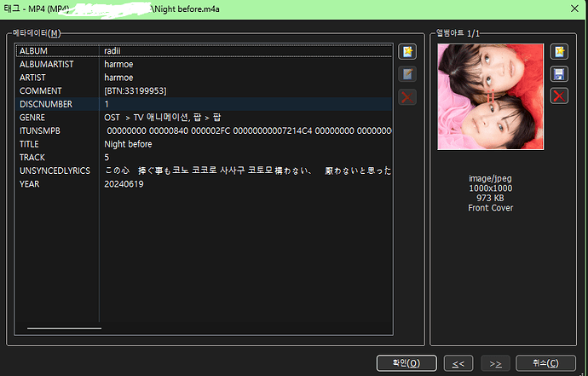Confirm with the 확인(O) button
The width and height of the screenshot is (588, 376).
[406, 363]
